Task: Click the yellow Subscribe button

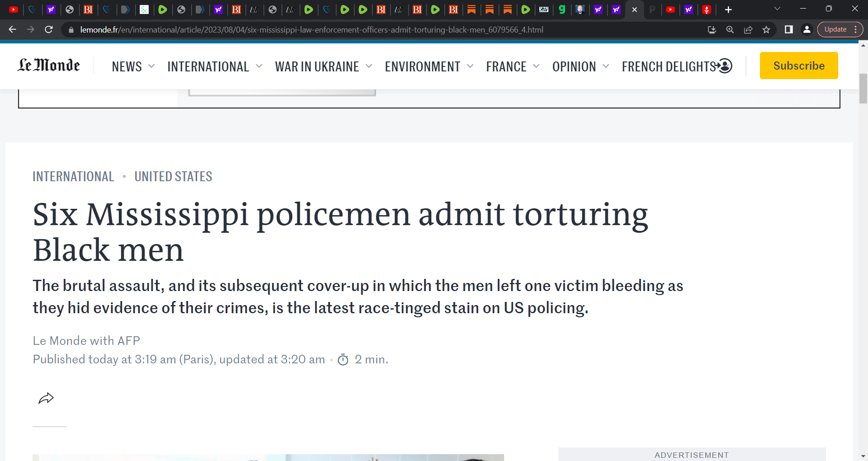Action: (799, 66)
